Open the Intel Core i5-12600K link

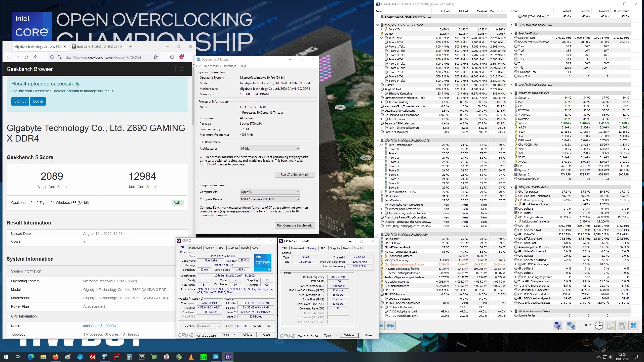click(x=99, y=326)
